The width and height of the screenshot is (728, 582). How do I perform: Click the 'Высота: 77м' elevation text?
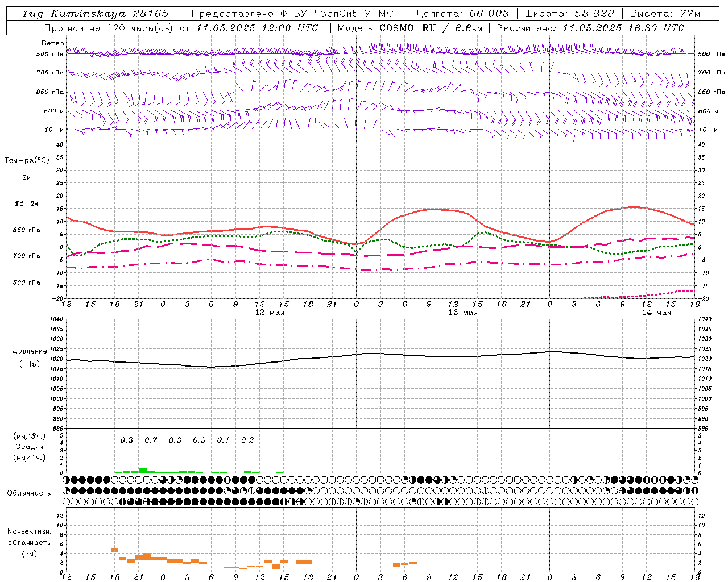[x=665, y=14]
